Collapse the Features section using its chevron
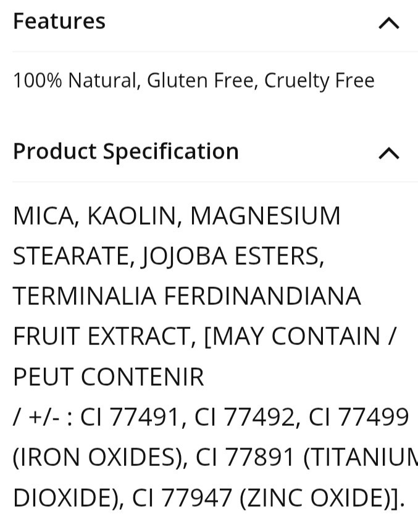The height and width of the screenshot is (532, 418). [x=389, y=23]
